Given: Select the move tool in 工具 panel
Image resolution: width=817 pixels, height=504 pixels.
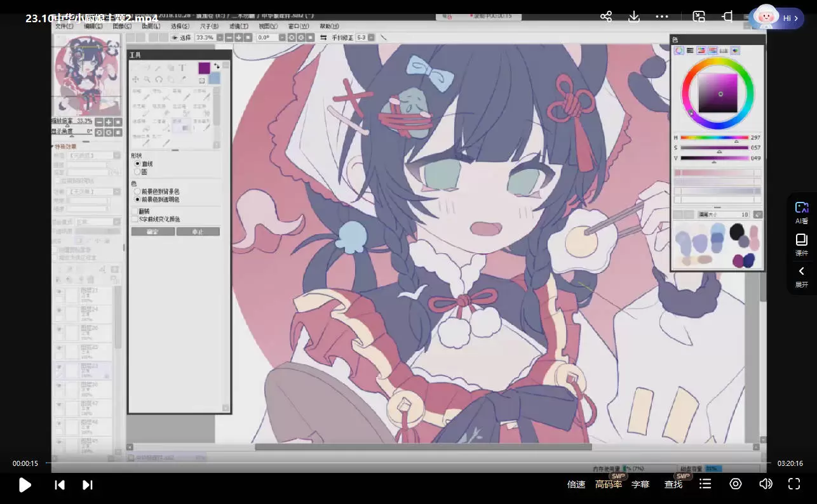Looking at the screenshot, I should pyautogui.click(x=135, y=79).
